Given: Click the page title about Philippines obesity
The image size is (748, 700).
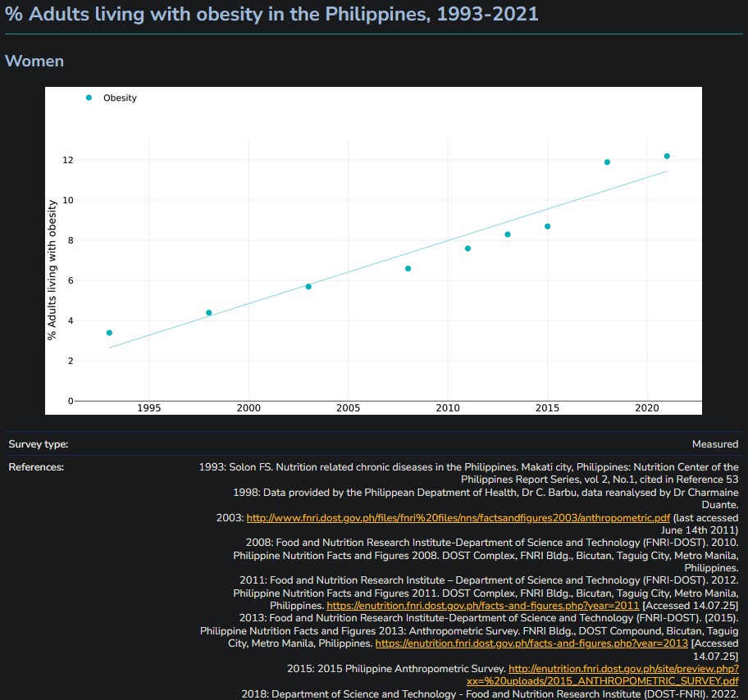Looking at the screenshot, I should pyautogui.click(x=271, y=14).
